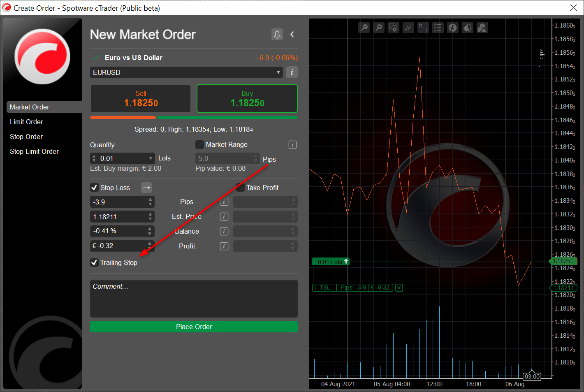Collapse the chart with the left chevron
The width and height of the screenshot is (584, 392).
(x=292, y=35)
